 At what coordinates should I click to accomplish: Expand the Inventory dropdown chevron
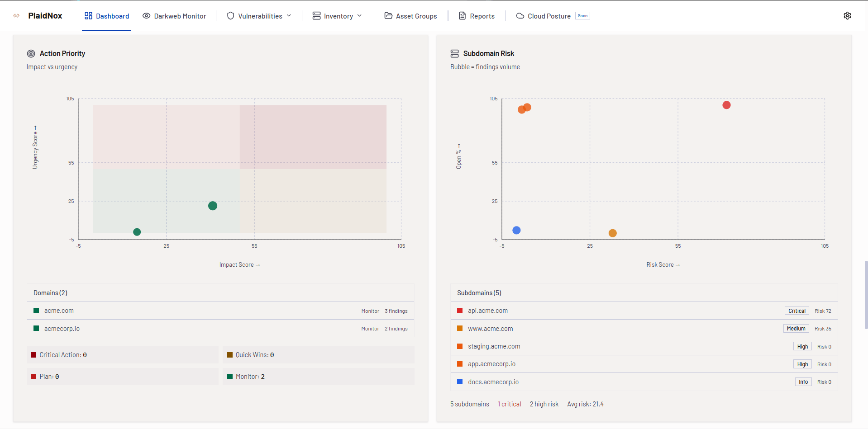click(x=360, y=16)
